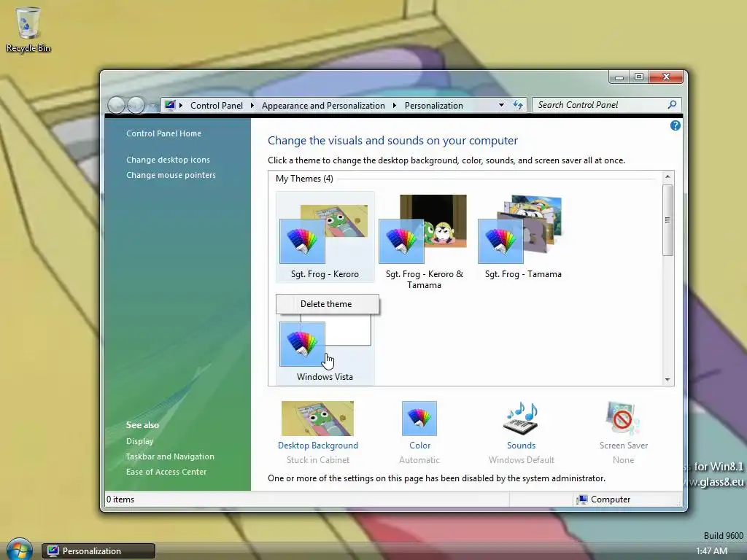Open the Display link under See also
The width and height of the screenshot is (747, 560).
click(x=139, y=441)
